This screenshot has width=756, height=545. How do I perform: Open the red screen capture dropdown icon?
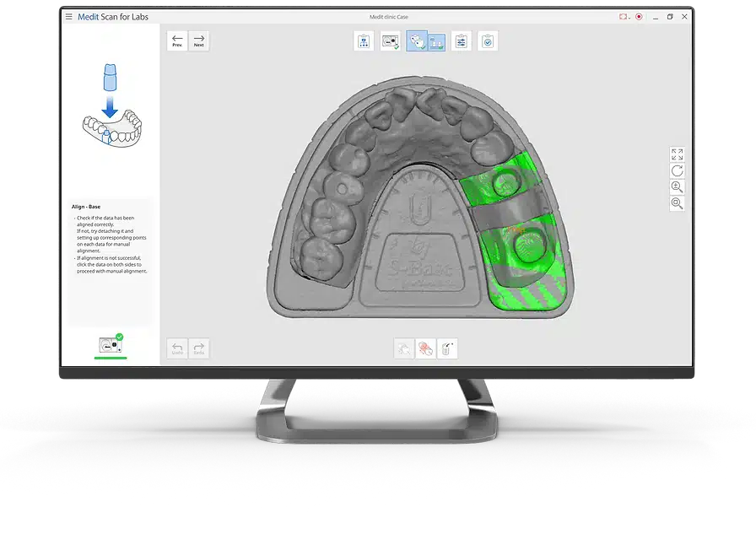[x=624, y=16]
